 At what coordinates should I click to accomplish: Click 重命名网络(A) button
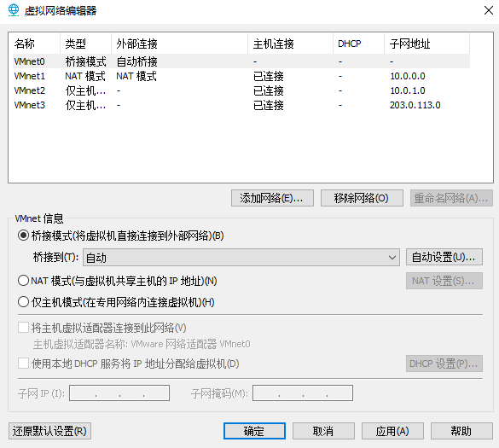(451, 198)
